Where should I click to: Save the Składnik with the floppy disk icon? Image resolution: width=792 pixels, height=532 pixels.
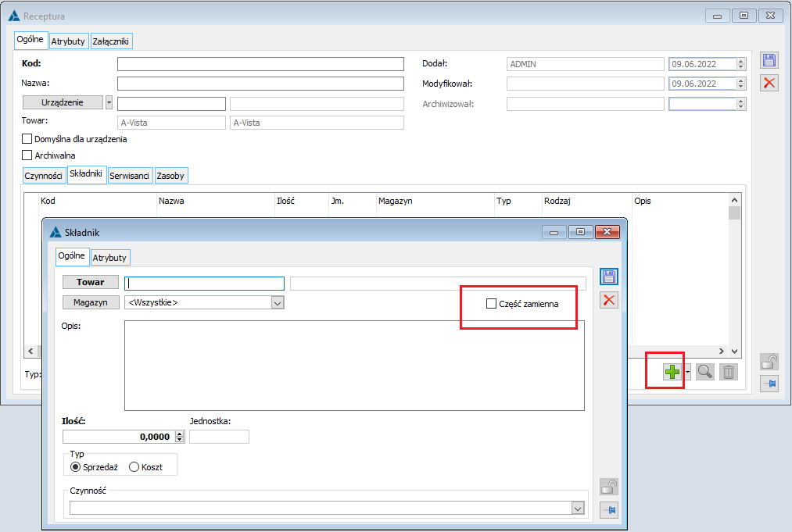(x=608, y=277)
